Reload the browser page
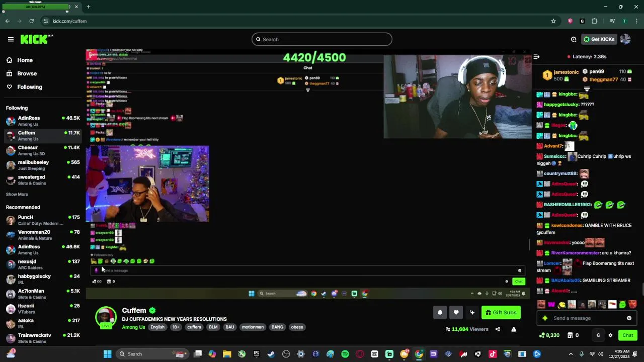This screenshot has height=362, width=644. click(x=31, y=21)
